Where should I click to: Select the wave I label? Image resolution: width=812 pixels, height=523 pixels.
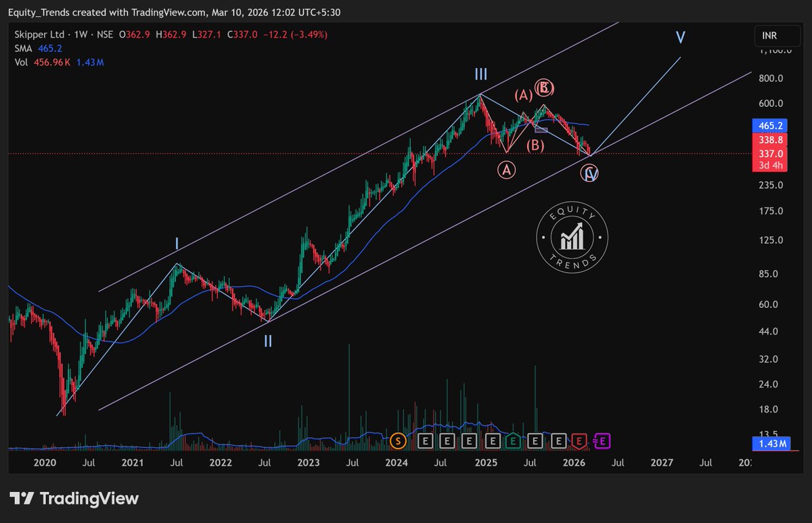coord(177,244)
